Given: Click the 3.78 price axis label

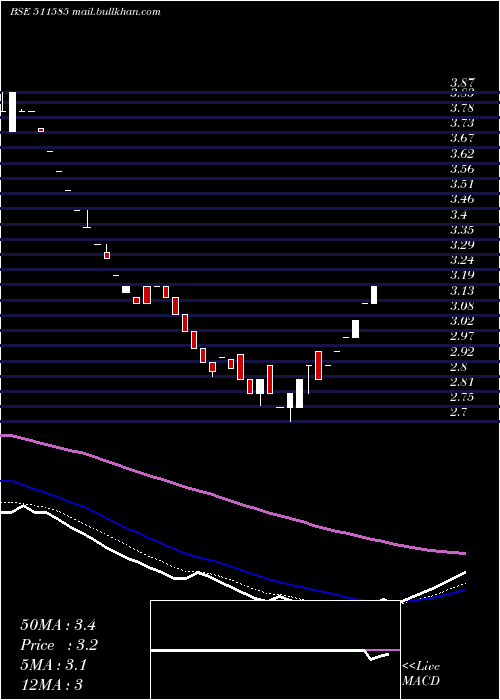Looking at the screenshot, I should [x=462, y=108].
